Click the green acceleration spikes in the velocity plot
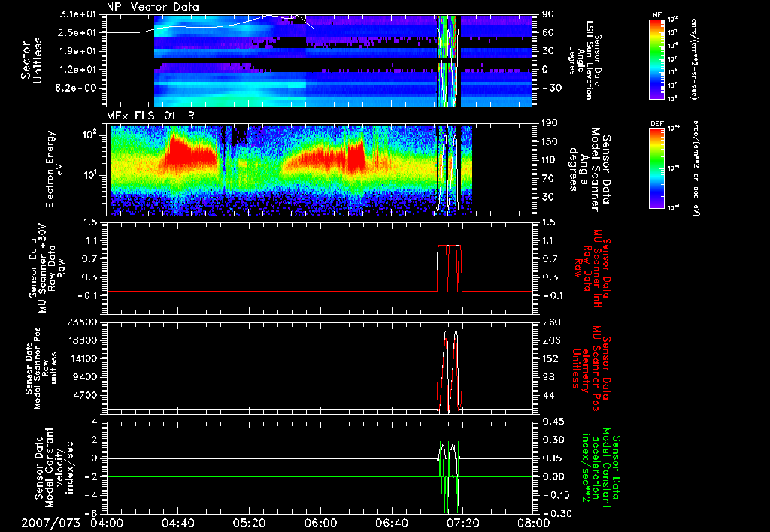Viewport: 770px width, 532px height. tap(450, 477)
